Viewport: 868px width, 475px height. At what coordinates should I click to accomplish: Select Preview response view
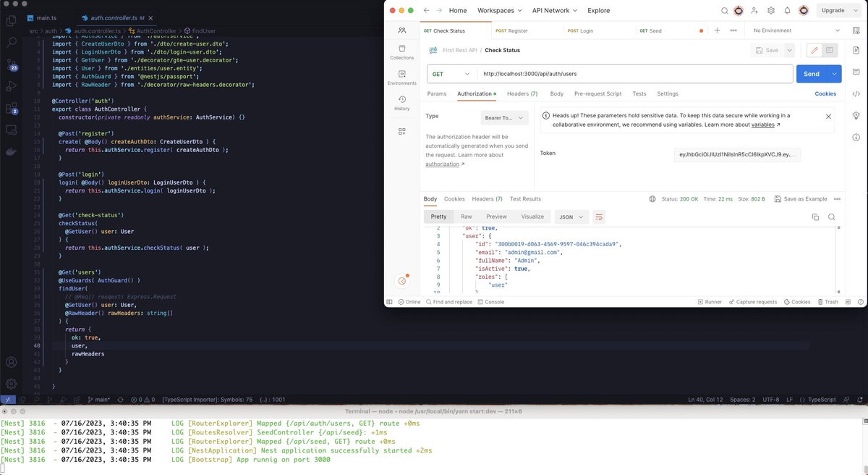496,217
